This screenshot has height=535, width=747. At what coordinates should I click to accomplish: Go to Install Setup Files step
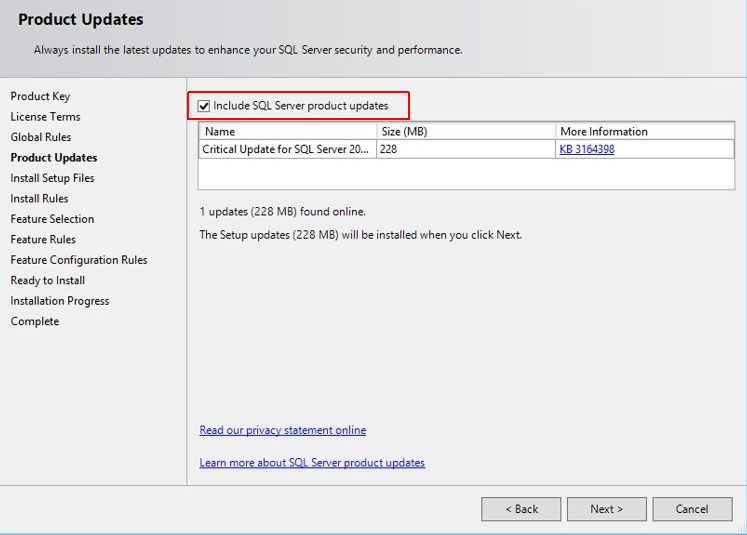pos(52,178)
